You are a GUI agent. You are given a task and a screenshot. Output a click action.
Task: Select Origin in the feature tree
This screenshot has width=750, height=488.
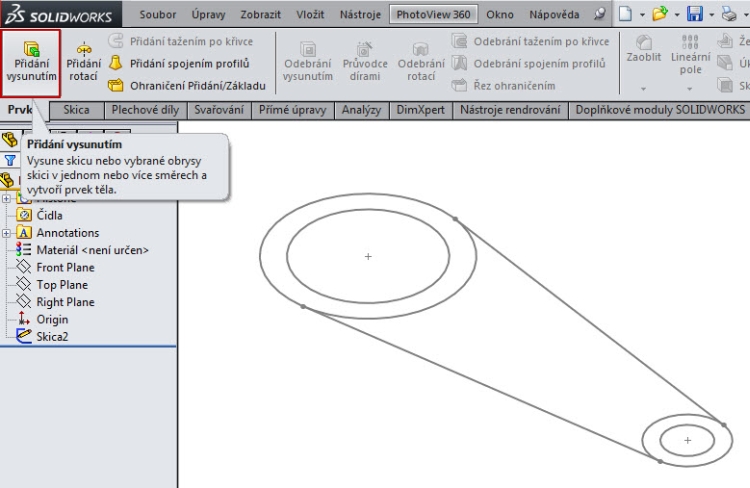[52, 319]
